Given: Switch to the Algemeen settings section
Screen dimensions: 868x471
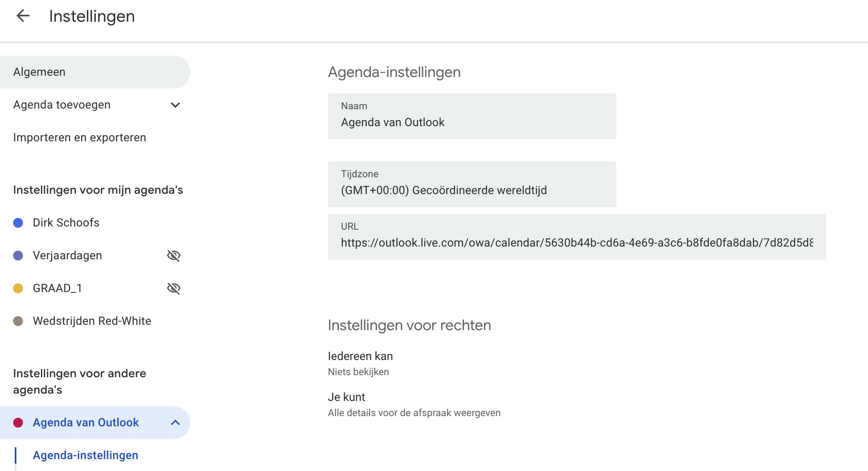Looking at the screenshot, I should point(39,72).
